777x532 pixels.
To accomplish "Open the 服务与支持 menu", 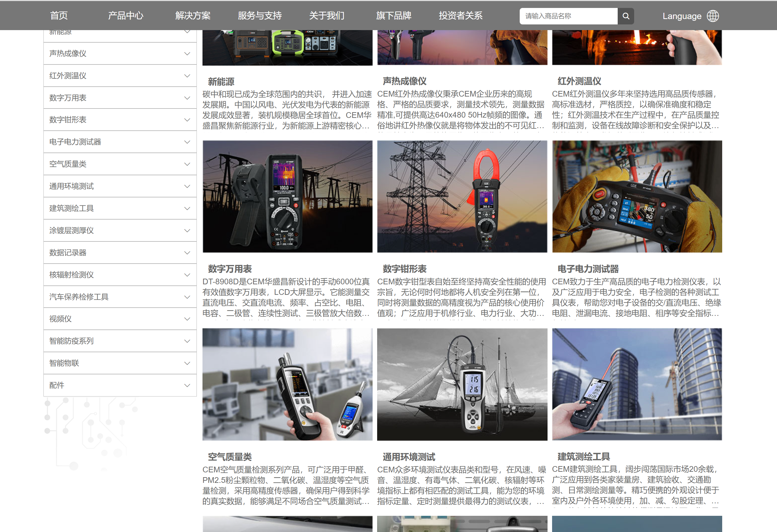I will pyautogui.click(x=260, y=16).
